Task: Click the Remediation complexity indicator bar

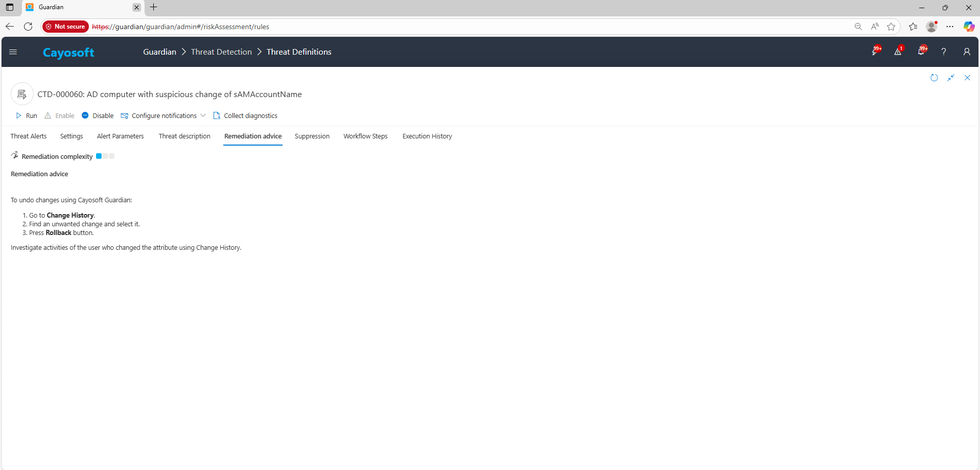Action: pyautogui.click(x=105, y=156)
